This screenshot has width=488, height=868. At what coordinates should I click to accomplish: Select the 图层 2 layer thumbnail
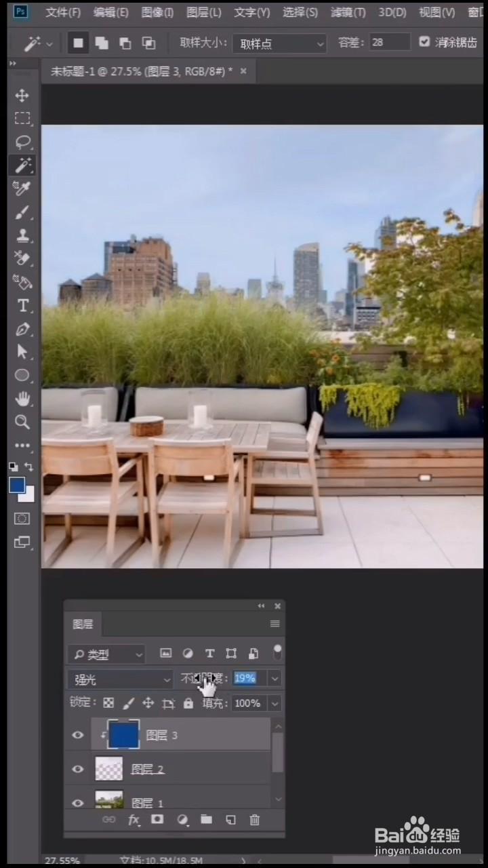[x=108, y=769]
